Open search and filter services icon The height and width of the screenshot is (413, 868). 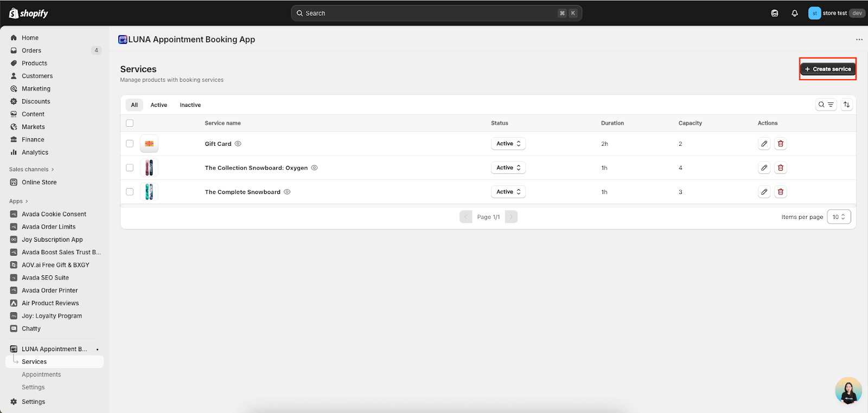(826, 105)
